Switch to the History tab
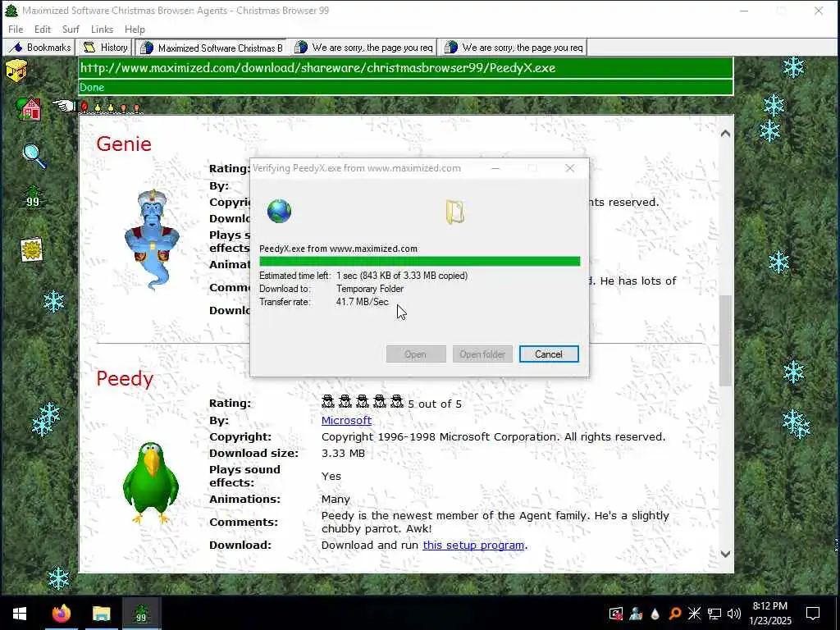Image resolution: width=840 pixels, height=630 pixels. [104, 48]
